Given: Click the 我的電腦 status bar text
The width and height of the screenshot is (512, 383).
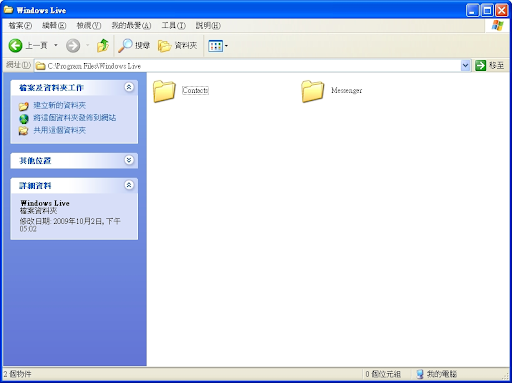Looking at the screenshot, I should [x=442, y=374].
